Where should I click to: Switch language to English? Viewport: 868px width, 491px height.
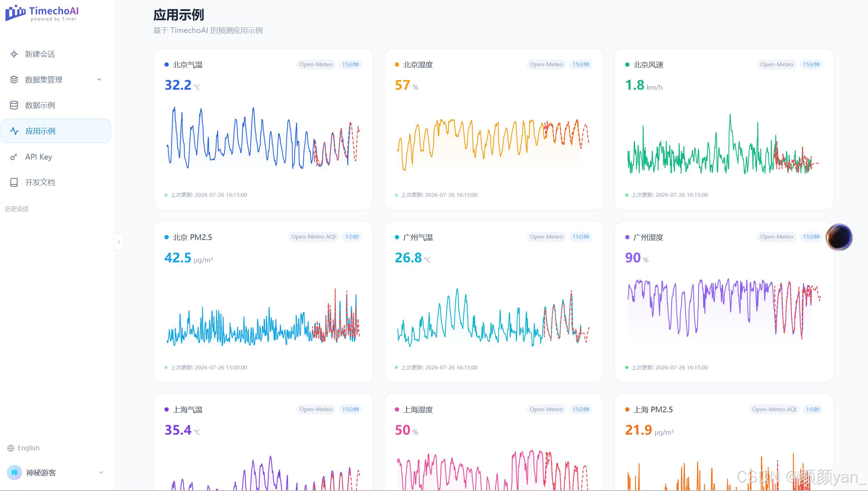[23, 448]
